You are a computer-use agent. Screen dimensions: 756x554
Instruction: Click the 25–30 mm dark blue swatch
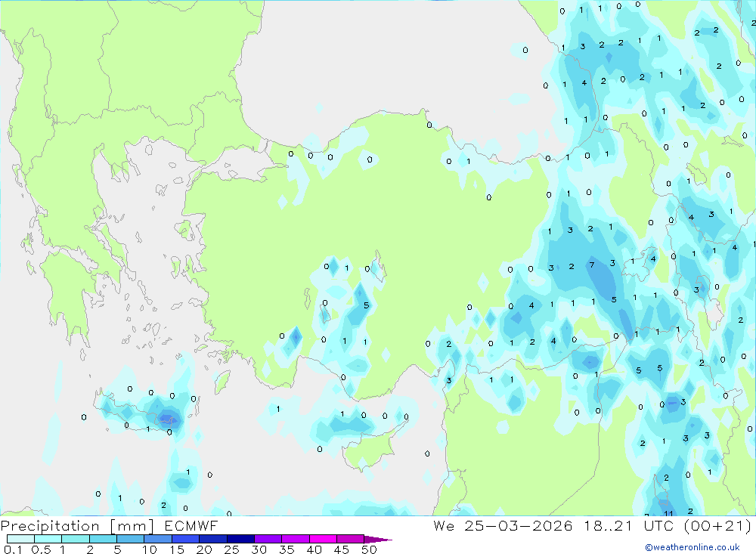click(240, 539)
